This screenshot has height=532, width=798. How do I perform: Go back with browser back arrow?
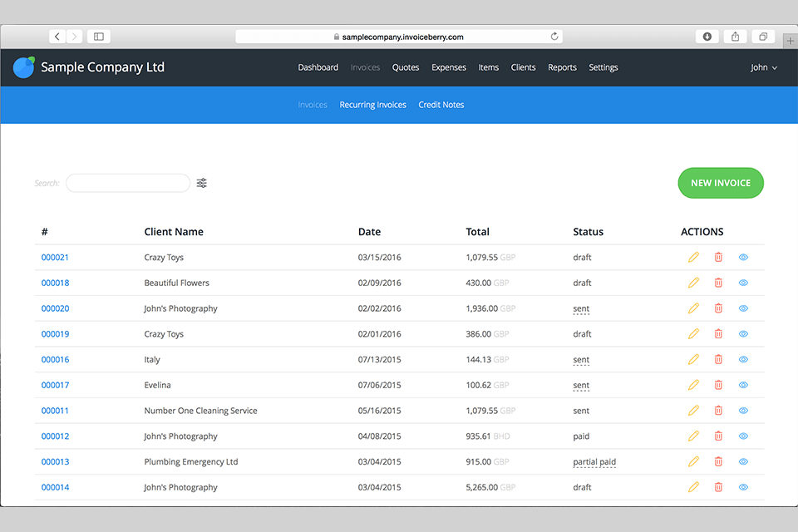[x=57, y=37]
